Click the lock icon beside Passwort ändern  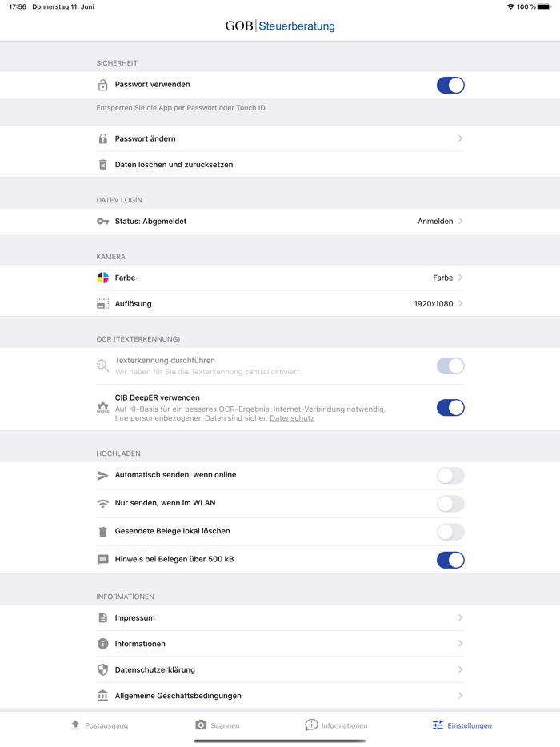coord(102,139)
